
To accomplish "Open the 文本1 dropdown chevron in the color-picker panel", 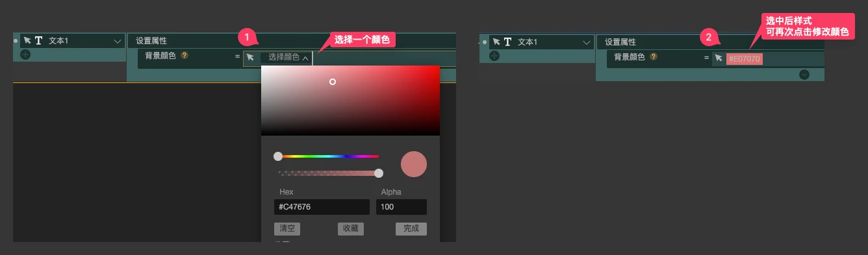I will (118, 41).
